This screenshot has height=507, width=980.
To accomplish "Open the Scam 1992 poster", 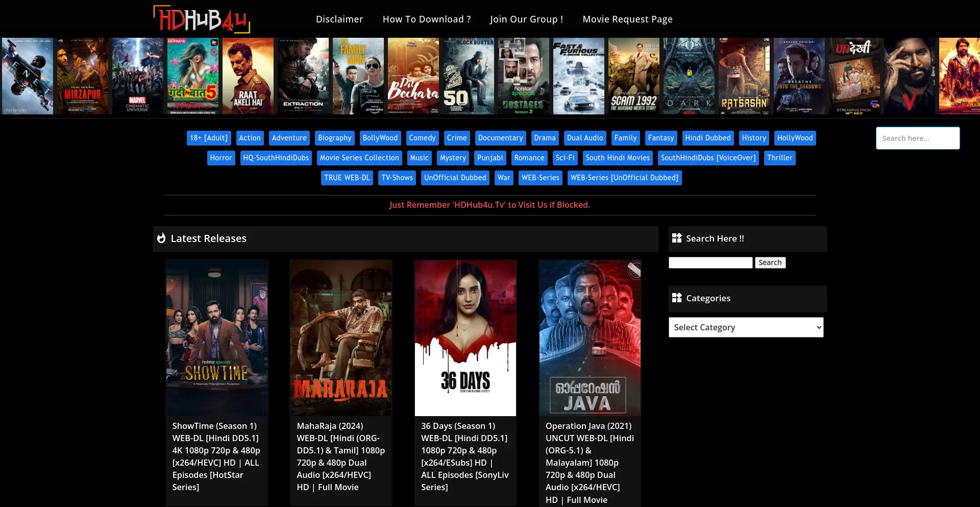I will point(634,76).
